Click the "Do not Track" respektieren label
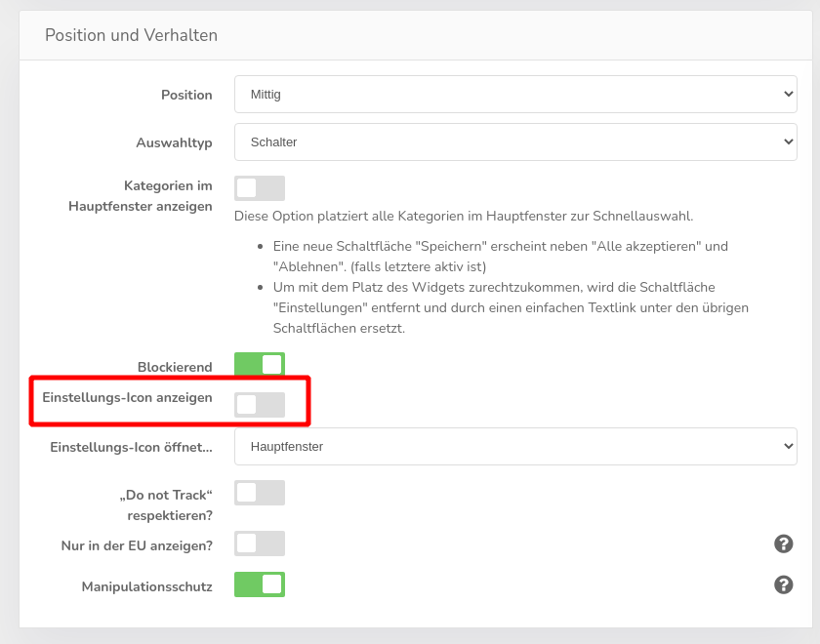 pyautogui.click(x=169, y=504)
